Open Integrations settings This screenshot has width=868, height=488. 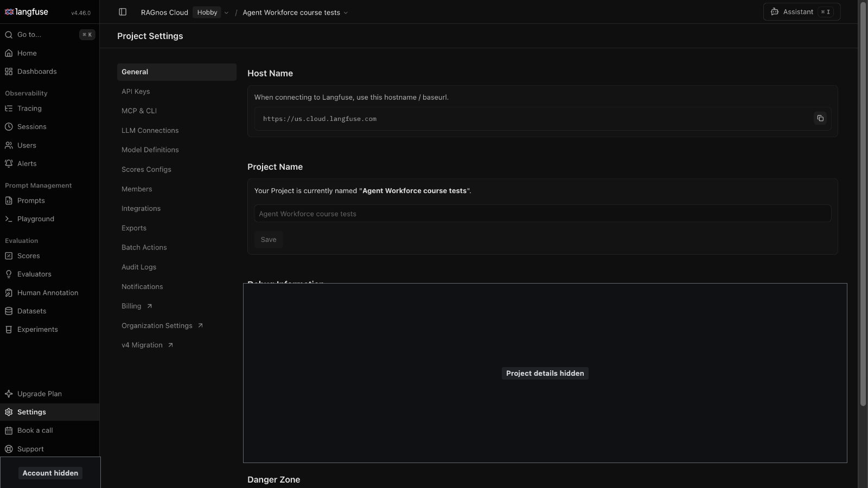click(177, 209)
